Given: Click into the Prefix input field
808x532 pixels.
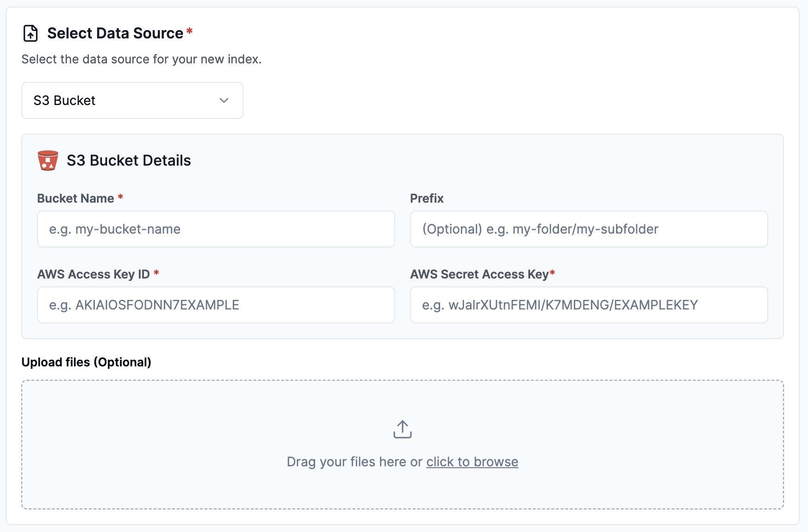Looking at the screenshot, I should tap(589, 229).
